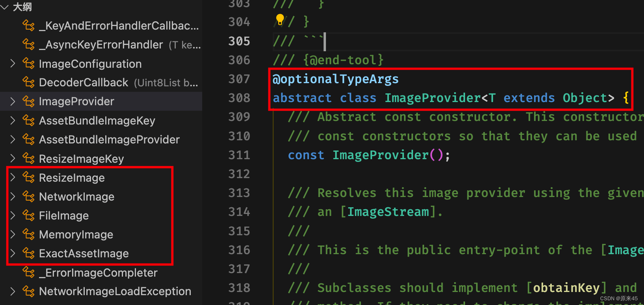The image size is (644, 305).
Task: Click the class icon beside ImageConfiguration
Action: [28, 63]
